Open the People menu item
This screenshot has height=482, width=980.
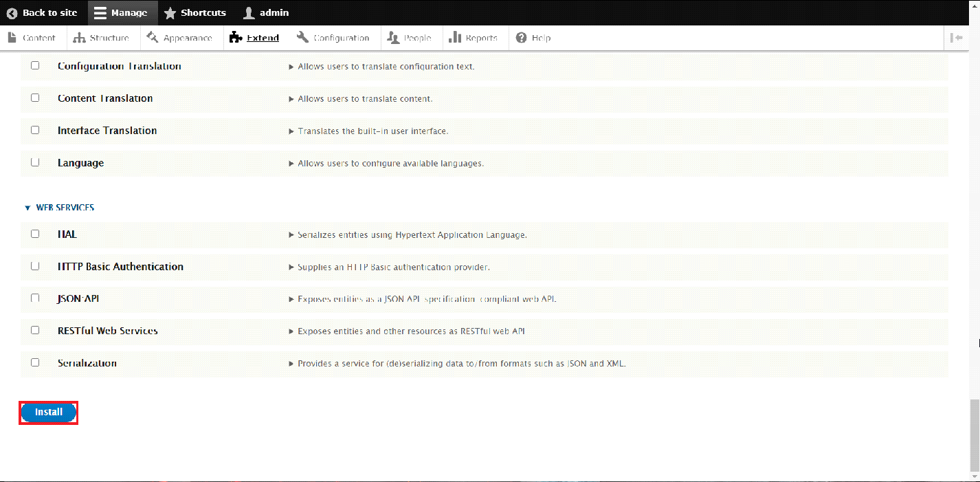(x=409, y=38)
